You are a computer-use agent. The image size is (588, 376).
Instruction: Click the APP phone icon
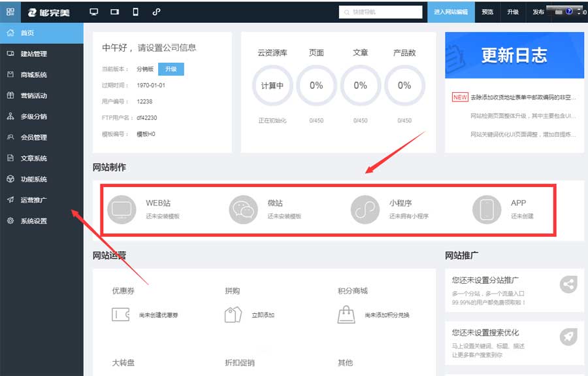pyautogui.click(x=487, y=210)
